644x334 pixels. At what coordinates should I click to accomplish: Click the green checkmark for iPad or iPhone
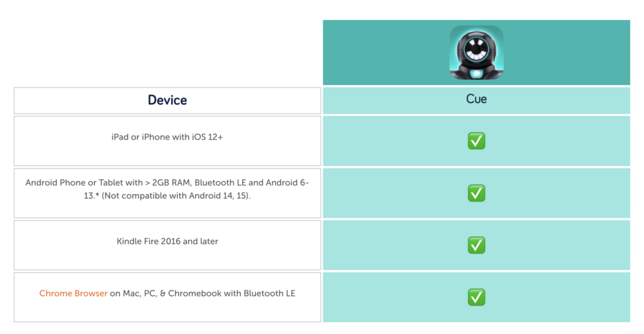point(476,141)
